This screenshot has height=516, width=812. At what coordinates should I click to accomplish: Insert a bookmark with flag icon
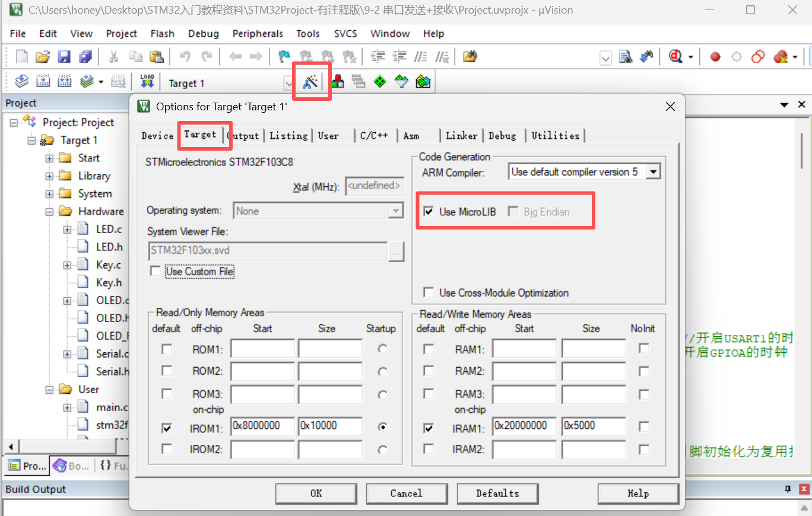coord(284,57)
